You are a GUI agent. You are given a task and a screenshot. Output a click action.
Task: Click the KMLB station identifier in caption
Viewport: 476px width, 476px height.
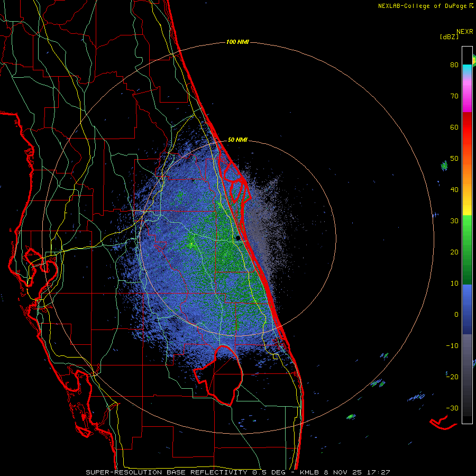309,472
